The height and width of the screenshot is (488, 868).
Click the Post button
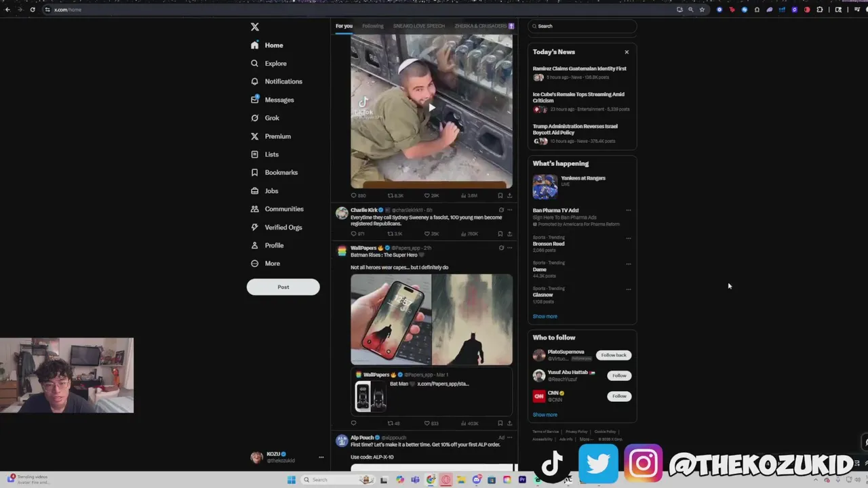(283, 287)
